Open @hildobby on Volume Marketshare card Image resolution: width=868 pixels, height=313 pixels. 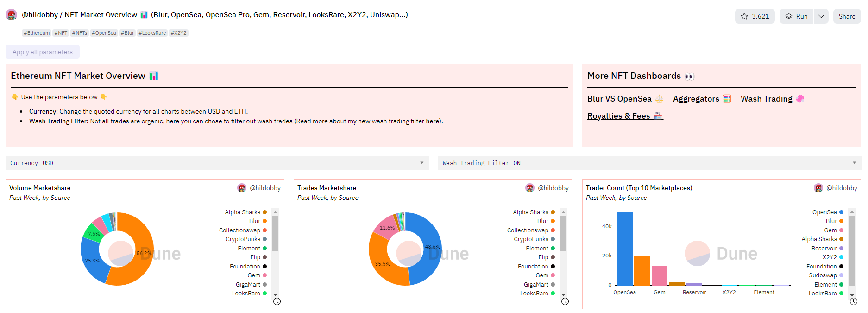(265, 188)
